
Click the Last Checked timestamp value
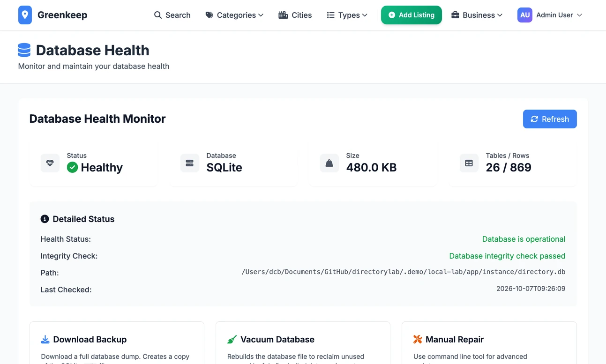click(531, 289)
